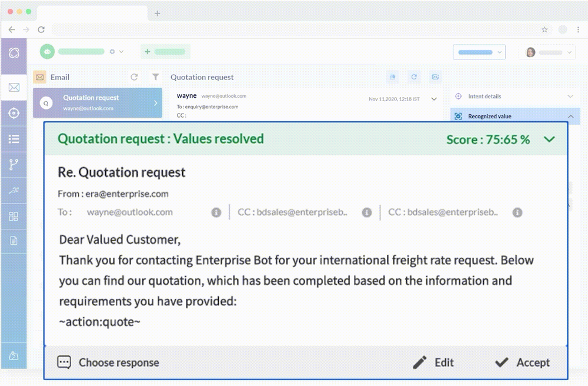588x386 pixels.
Task: Expand wayne's email header details chevron
Action: point(434,99)
